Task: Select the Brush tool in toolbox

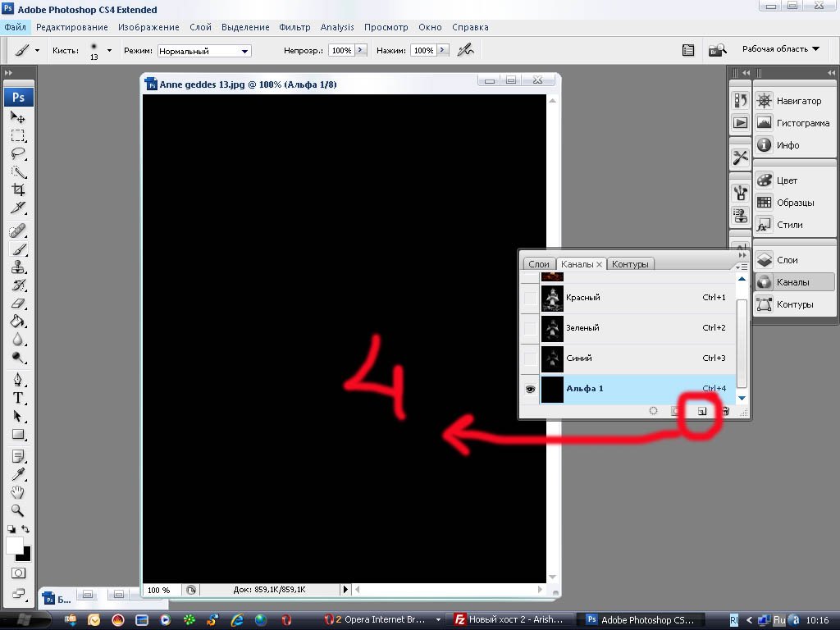Action: click(18, 249)
